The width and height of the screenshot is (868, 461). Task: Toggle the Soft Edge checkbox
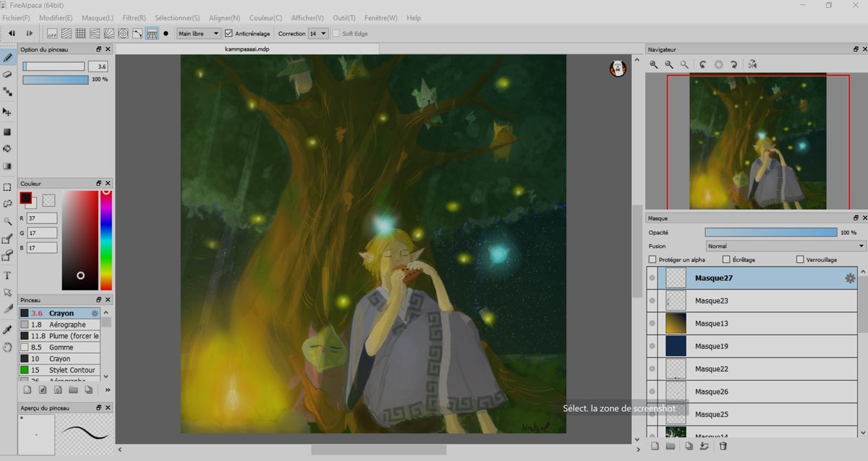click(336, 33)
